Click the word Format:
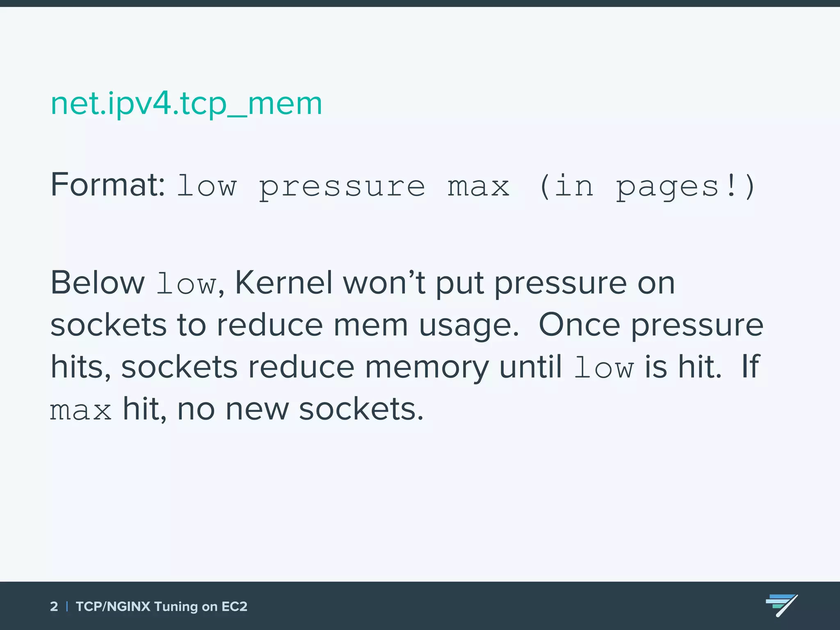This screenshot has width=840, height=630. [108, 185]
